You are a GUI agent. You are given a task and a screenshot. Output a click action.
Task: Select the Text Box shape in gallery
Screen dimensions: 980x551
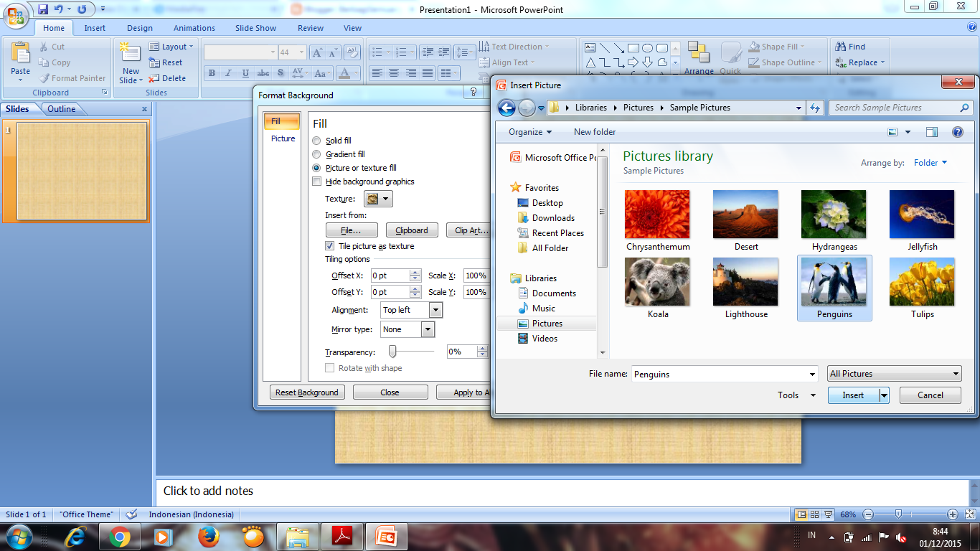click(x=590, y=48)
